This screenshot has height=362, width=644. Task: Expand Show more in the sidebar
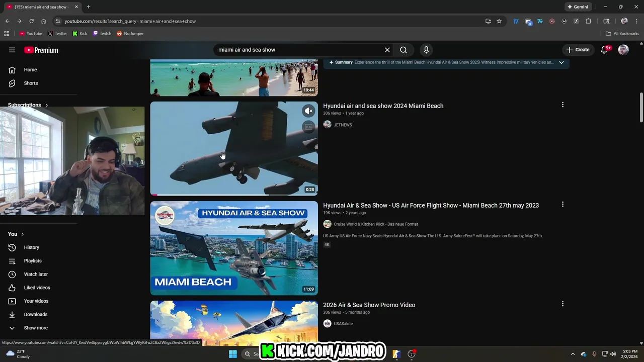tap(36, 328)
